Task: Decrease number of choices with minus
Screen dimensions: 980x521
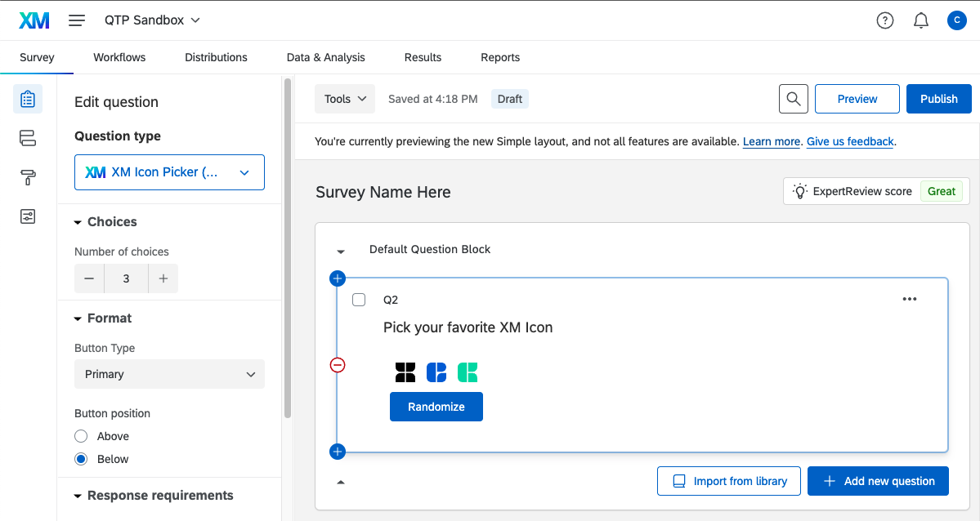Action: tap(89, 278)
